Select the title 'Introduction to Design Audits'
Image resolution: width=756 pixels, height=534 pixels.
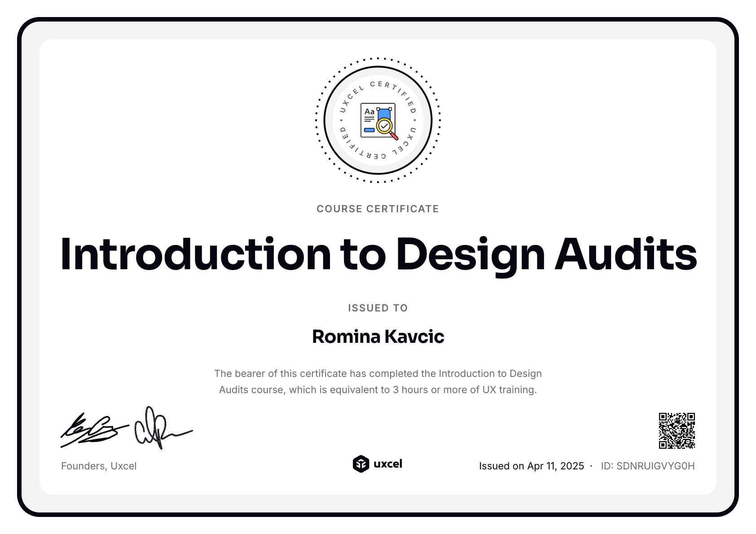click(378, 254)
